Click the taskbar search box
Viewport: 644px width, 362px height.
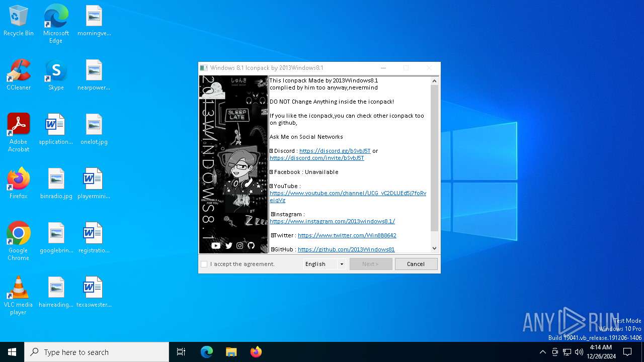pos(97,352)
